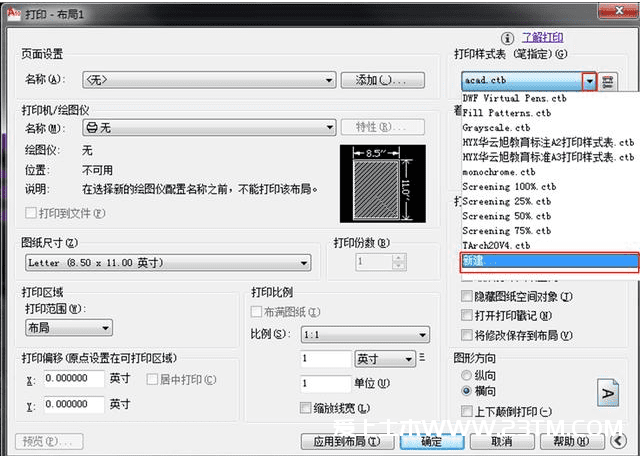Open the page setup 名称 dropdown
The height and width of the screenshot is (456, 642).
click(x=209, y=80)
